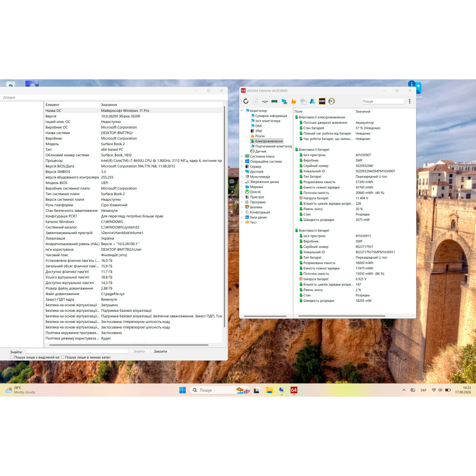
Task: Click the Знайти button
Action: tap(139, 351)
